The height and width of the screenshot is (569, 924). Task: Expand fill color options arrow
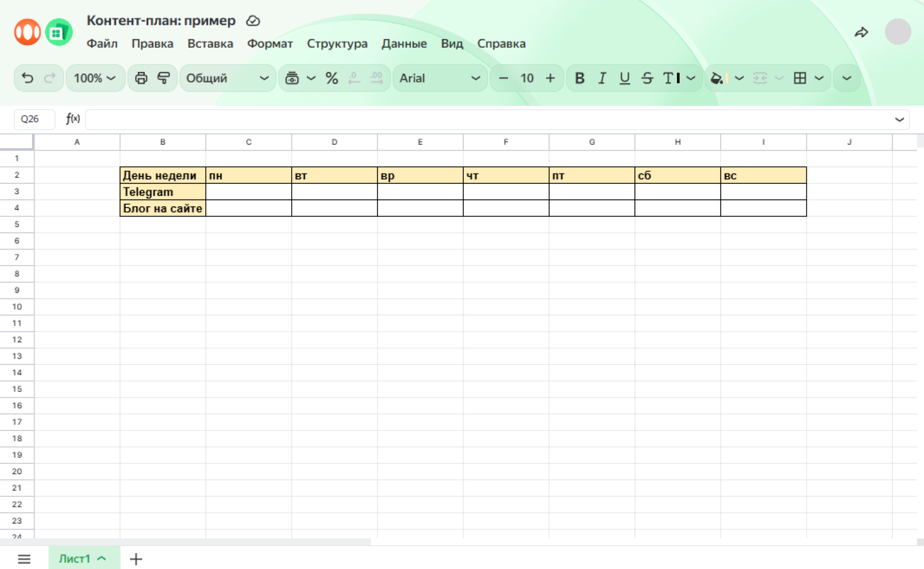[x=739, y=78]
